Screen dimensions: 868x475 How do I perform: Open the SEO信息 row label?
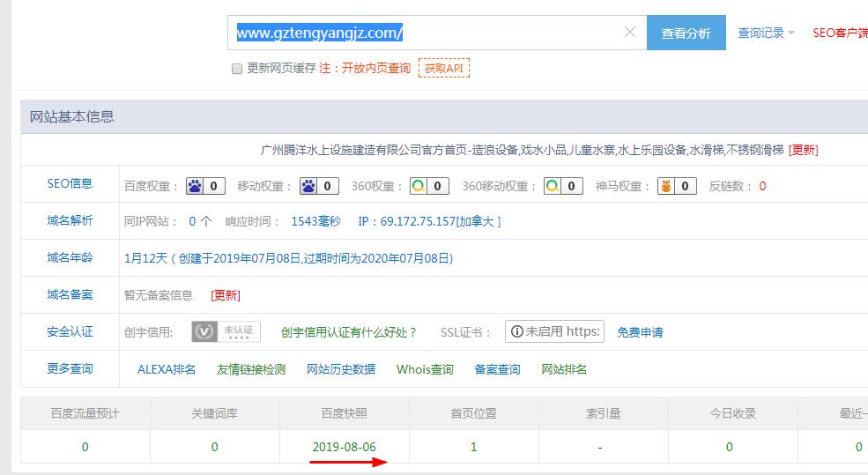coord(70,183)
